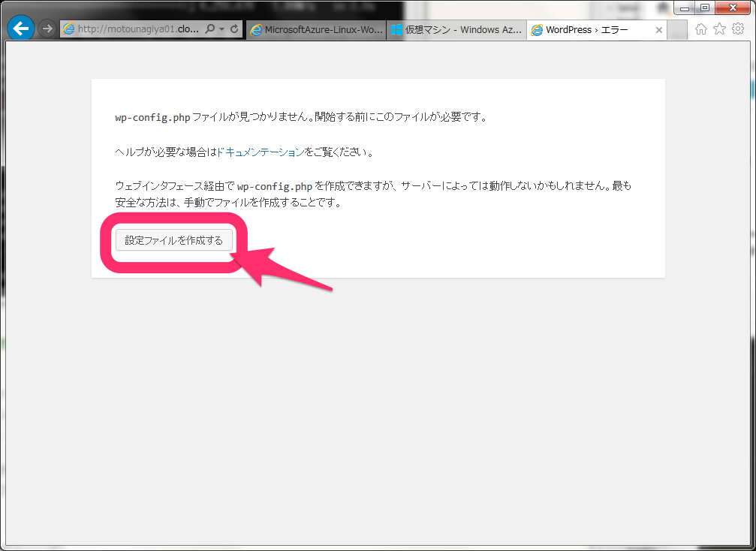Click the address bar search magnifier icon
The image size is (756, 551).
pos(209,29)
